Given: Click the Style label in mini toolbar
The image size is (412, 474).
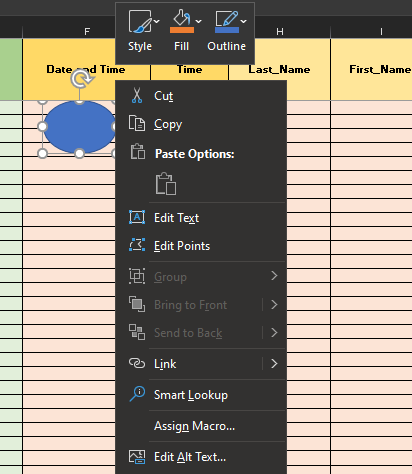Looking at the screenshot, I should [x=140, y=46].
